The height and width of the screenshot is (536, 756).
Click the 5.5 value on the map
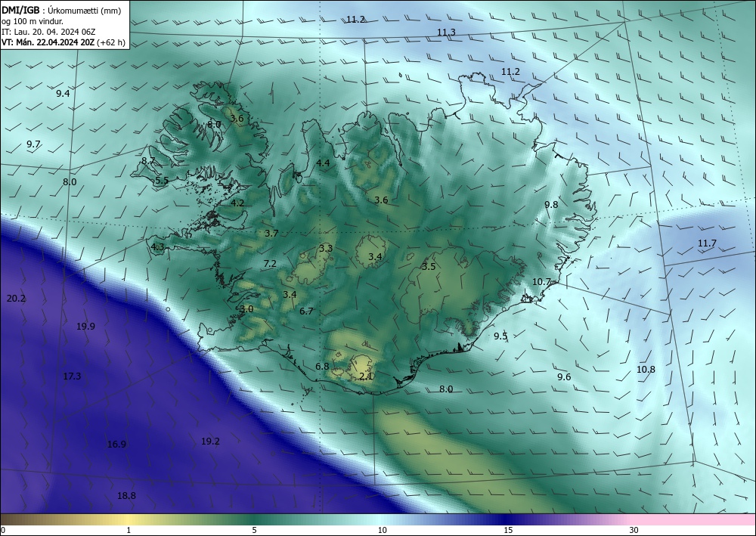pos(162,181)
